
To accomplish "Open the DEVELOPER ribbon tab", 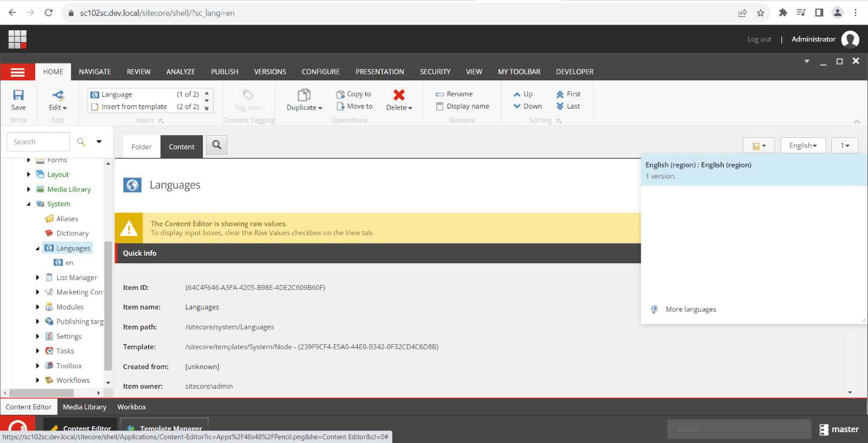I will click(x=575, y=72).
